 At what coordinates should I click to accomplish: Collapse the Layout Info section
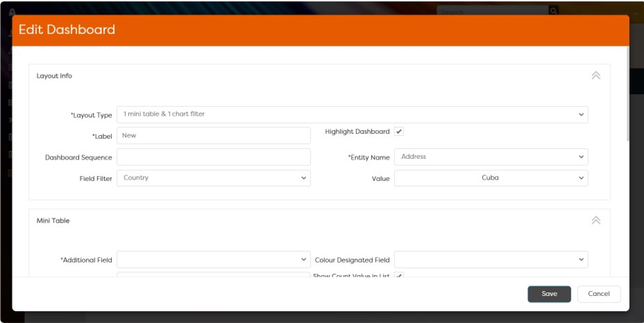coord(596,76)
